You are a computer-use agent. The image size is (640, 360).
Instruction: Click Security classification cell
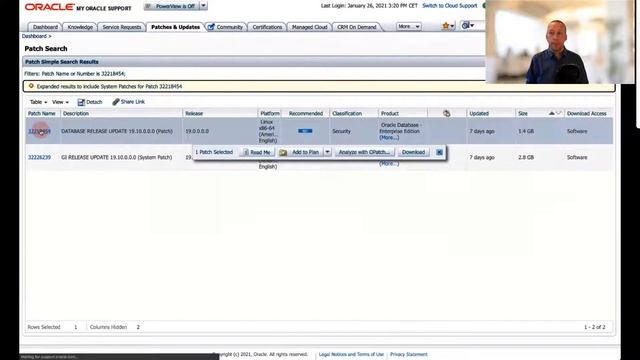coord(341,131)
